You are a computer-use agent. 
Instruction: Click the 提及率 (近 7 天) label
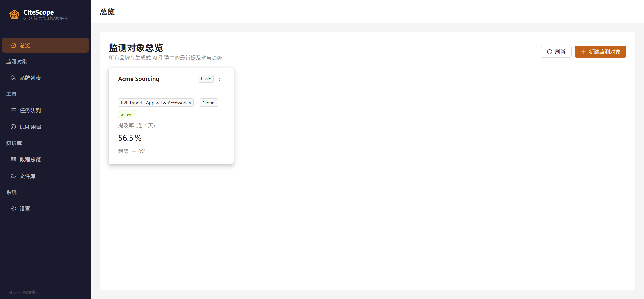point(136,126)
